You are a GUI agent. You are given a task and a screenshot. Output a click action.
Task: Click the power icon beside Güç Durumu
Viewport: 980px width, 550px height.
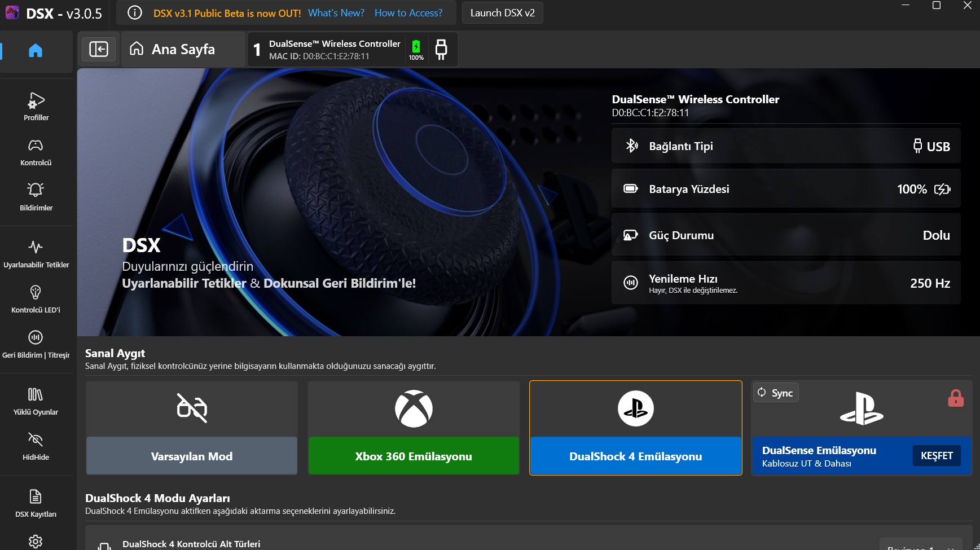click(x=631, y=235)
